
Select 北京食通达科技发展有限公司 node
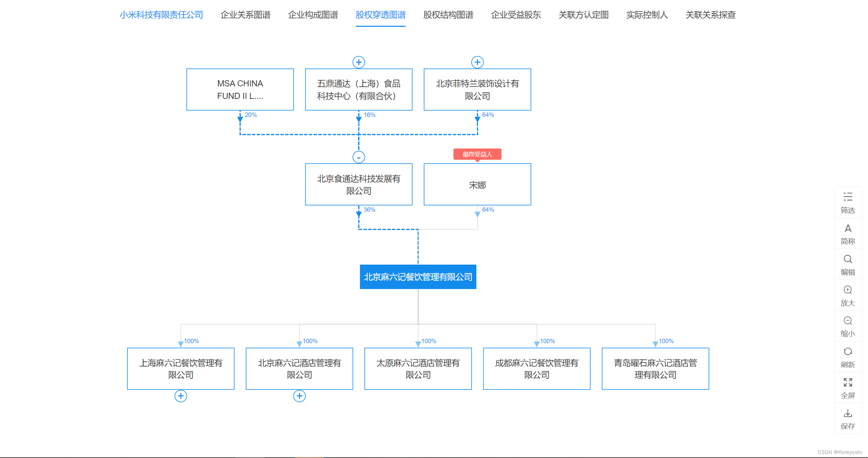coord(359,184)
